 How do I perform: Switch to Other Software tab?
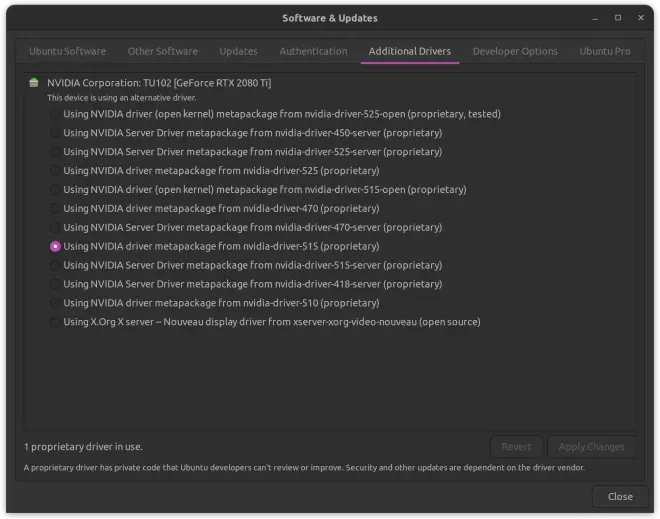[x=162, y=51]
